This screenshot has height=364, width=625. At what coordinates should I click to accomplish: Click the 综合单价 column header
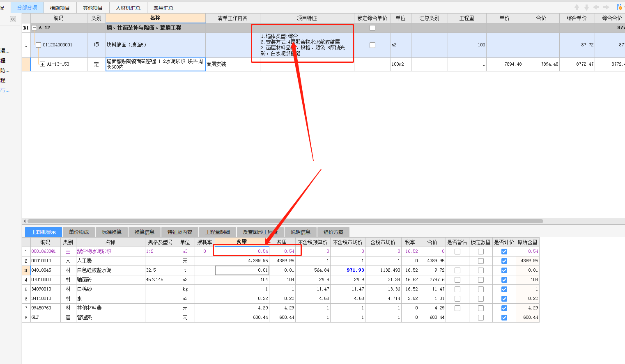(577, 18)
